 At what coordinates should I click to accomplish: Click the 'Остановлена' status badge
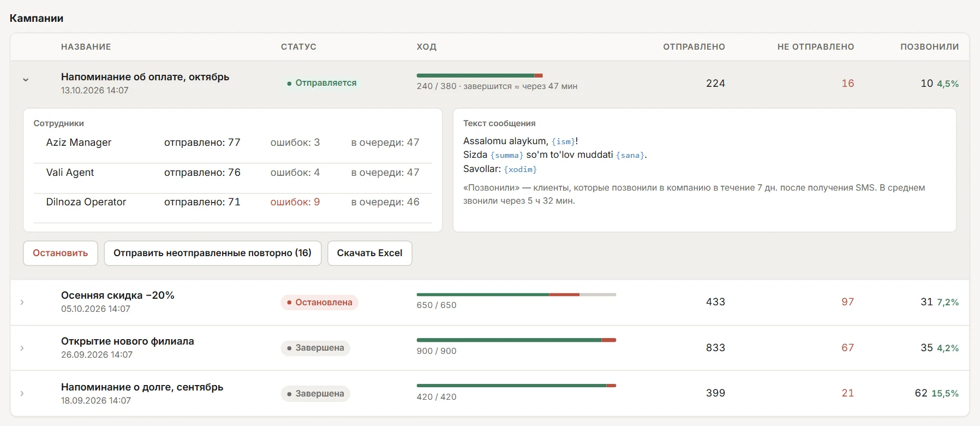coord(319,302)
